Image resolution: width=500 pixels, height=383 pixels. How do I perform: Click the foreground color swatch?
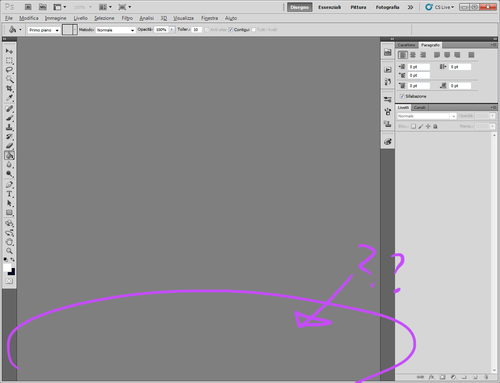7,267
